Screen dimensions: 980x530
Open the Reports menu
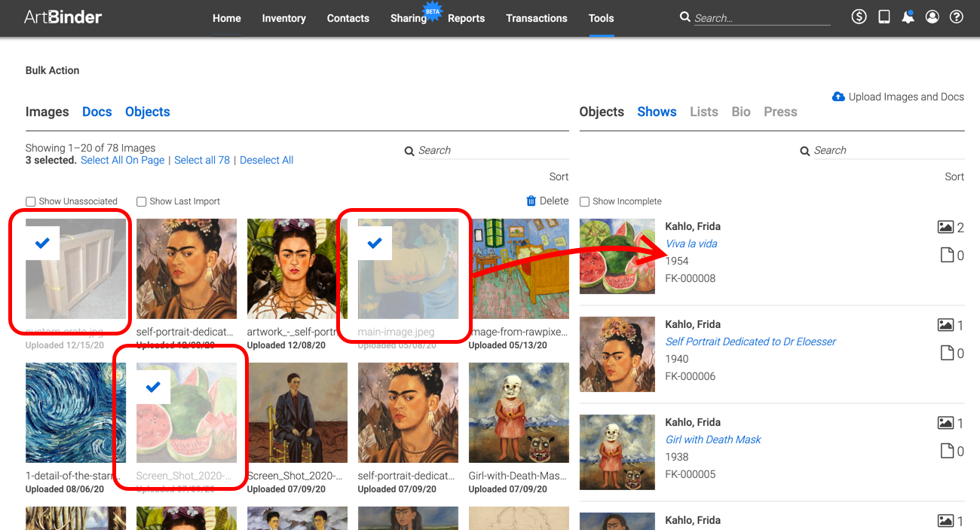466,18
